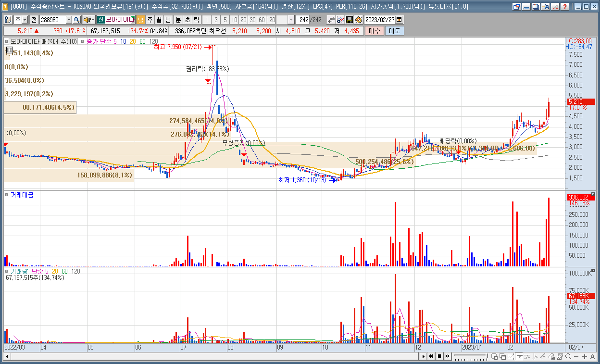Click the zoom magnifier in bottom toolbar
Image resolution: width=600 pixels, height=364 pixels.
[x=568, y=356]
